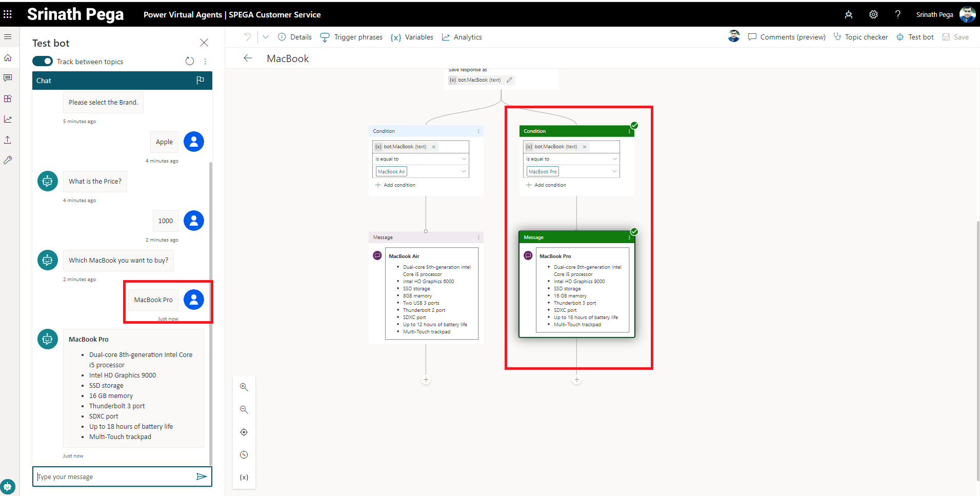
Task: Open the Analytics toolbar item
Action: click(462, 37)
